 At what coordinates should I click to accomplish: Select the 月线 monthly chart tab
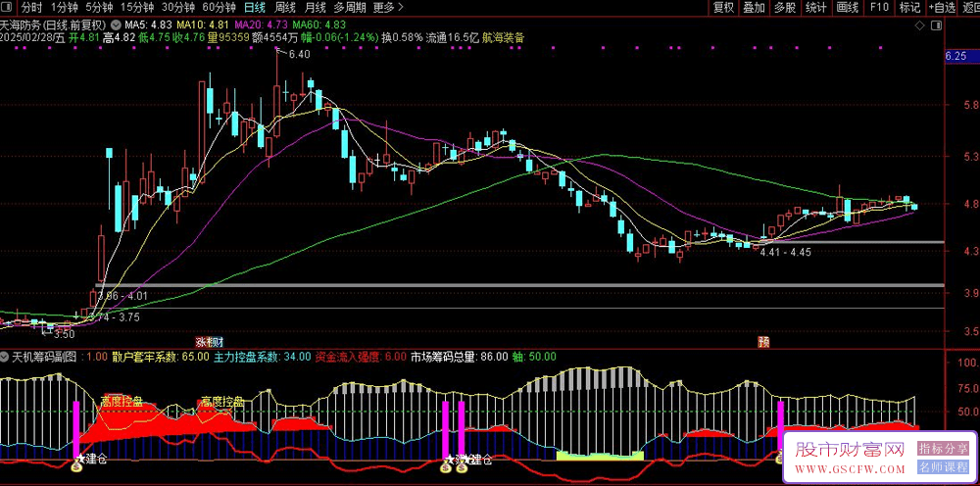[x=315, y=8]
